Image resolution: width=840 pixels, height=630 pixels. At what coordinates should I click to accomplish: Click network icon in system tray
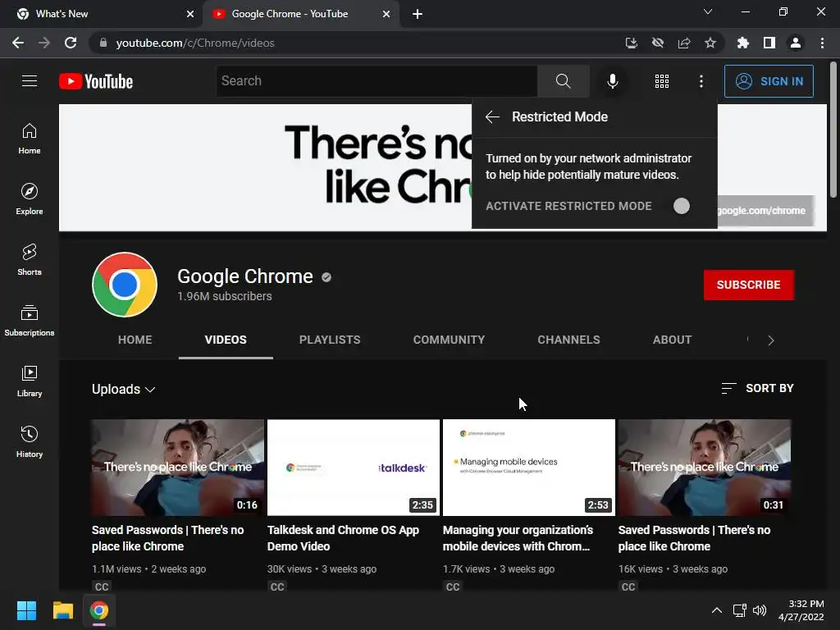pos(740,610)
